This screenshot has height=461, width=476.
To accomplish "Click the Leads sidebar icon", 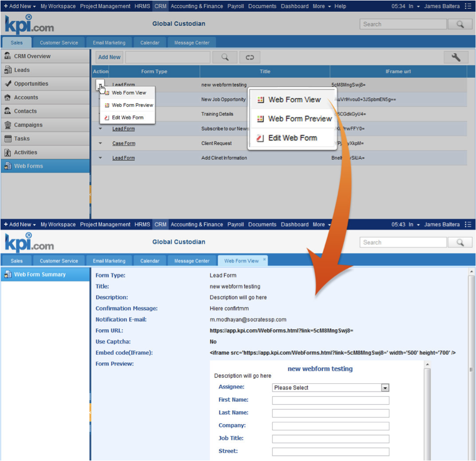I will coord(8,70).
